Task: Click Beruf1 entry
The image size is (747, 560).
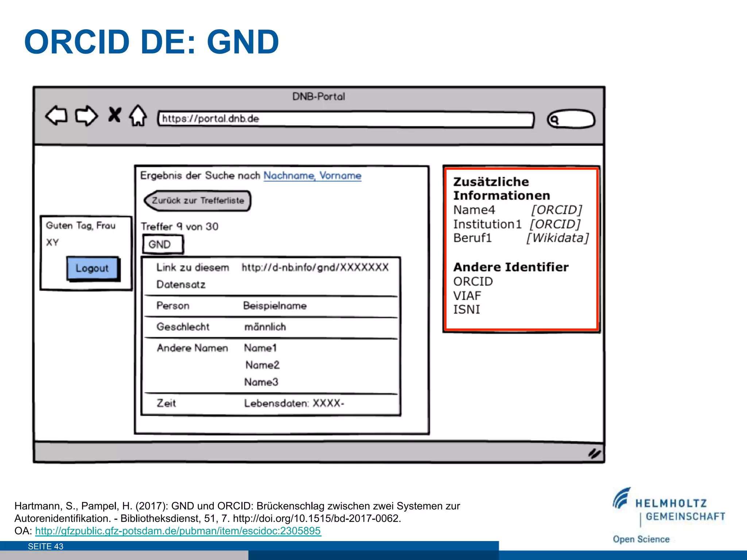Action: pyautogui.click(x=472, y=238)
